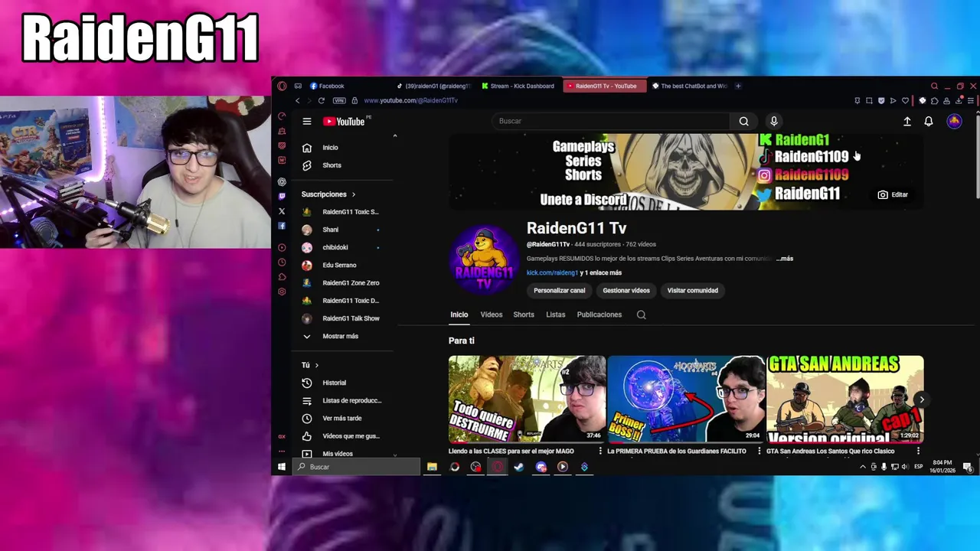Expand channel description with '...más'
Screen dimensions: 980x551
785,259
